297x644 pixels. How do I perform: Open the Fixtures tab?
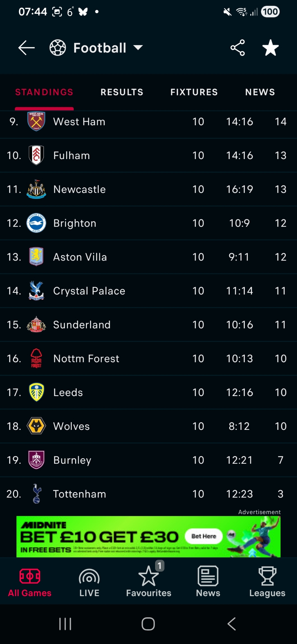194,92
